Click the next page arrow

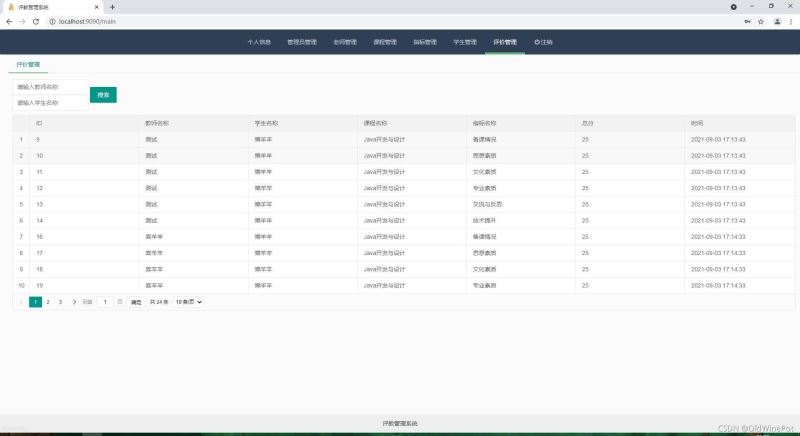(74, 302)
